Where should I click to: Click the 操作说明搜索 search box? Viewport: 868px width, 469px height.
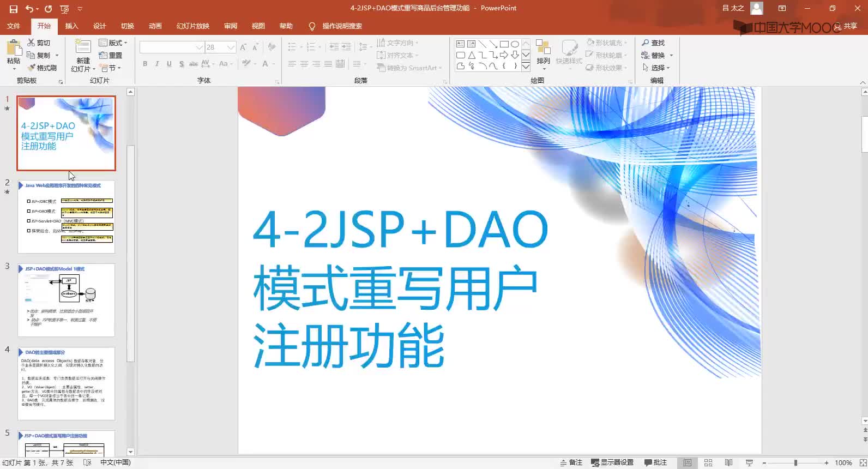tap(342, 26)
